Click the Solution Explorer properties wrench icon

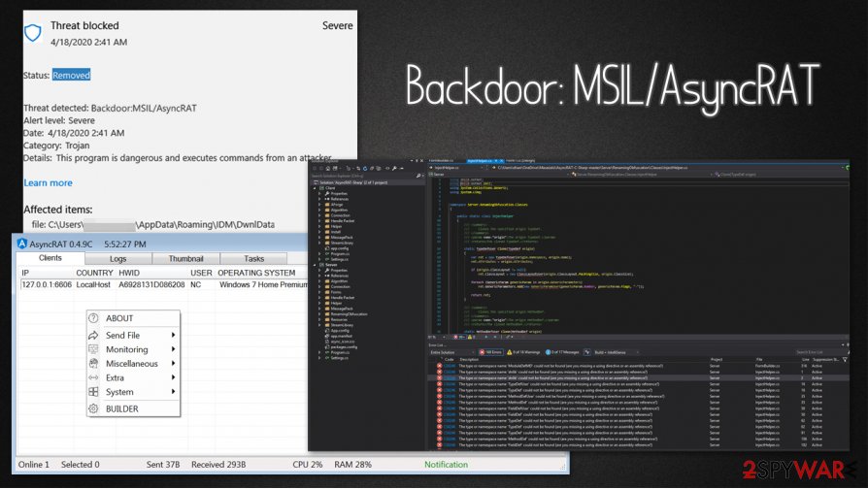[x=394, y=168]
